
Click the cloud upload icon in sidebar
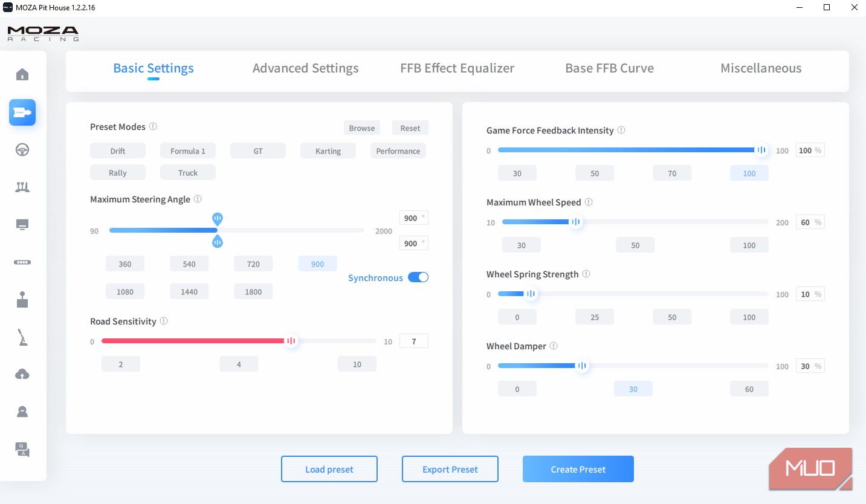tap(22, 375)
